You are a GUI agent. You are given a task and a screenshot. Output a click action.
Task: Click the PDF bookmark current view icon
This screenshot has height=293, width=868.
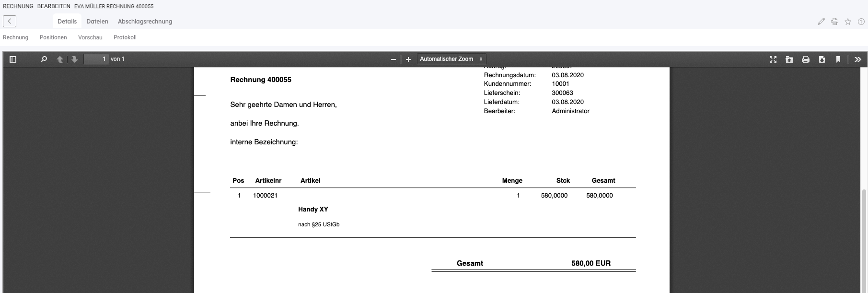coord(838,59)
